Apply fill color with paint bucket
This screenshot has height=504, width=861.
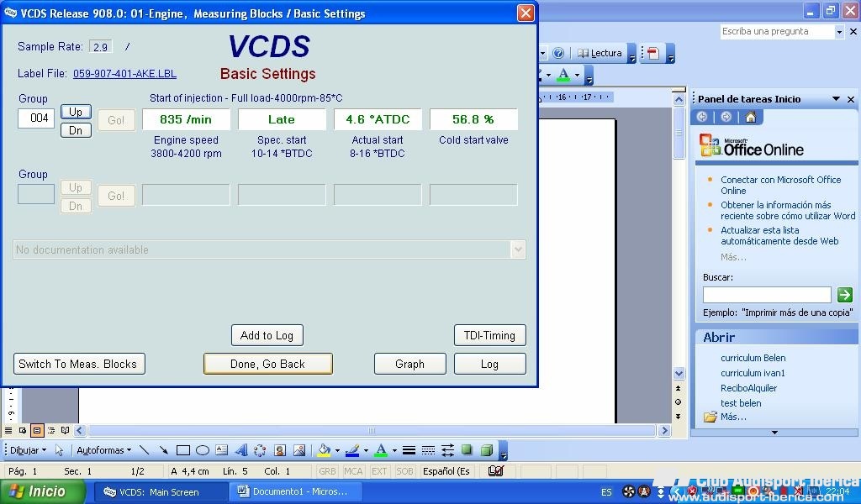coord(324,450)
